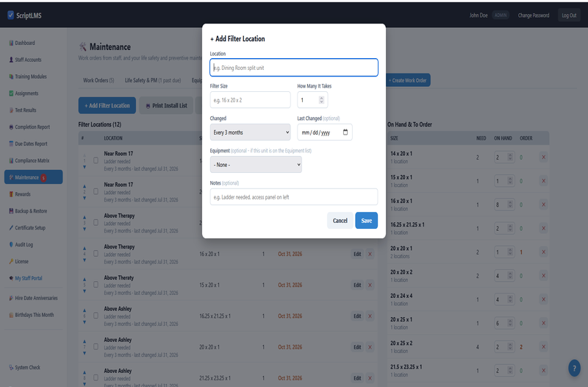Delete the 21.25 x 23.25 x 1 filter location row

pos(370,378)
